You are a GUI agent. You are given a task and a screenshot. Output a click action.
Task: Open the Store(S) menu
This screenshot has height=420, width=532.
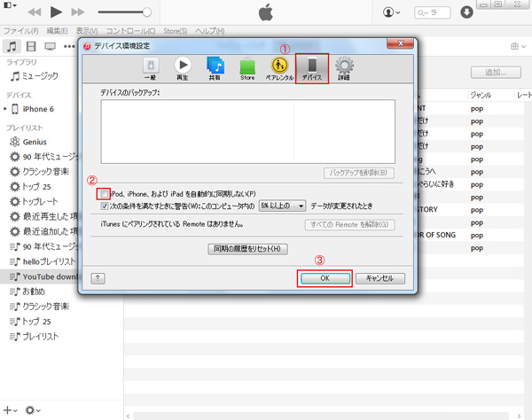[175, 31]
